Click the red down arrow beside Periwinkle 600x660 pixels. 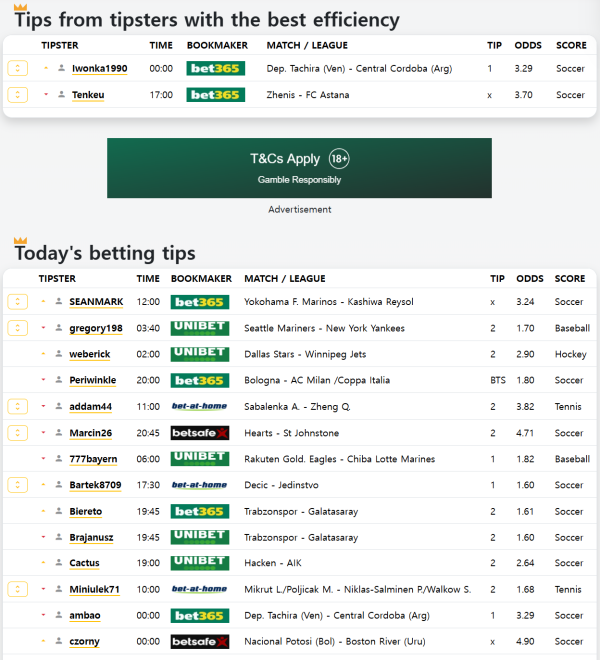coord(45,380)
